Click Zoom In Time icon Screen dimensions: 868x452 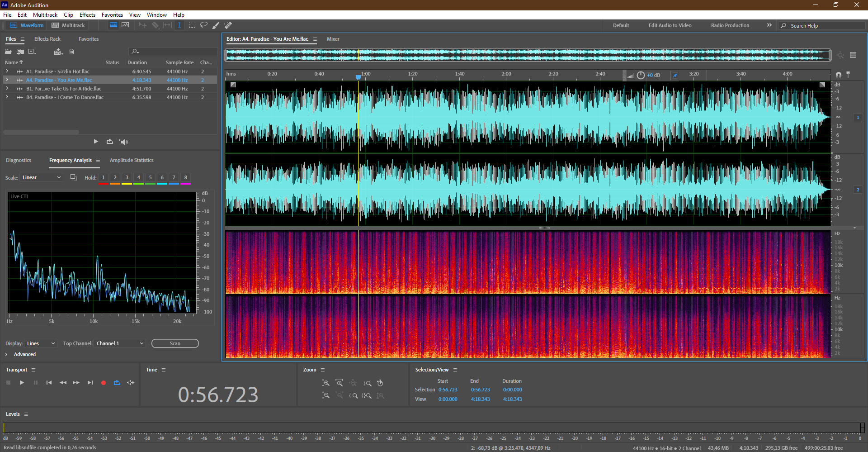tap(340, 383)
